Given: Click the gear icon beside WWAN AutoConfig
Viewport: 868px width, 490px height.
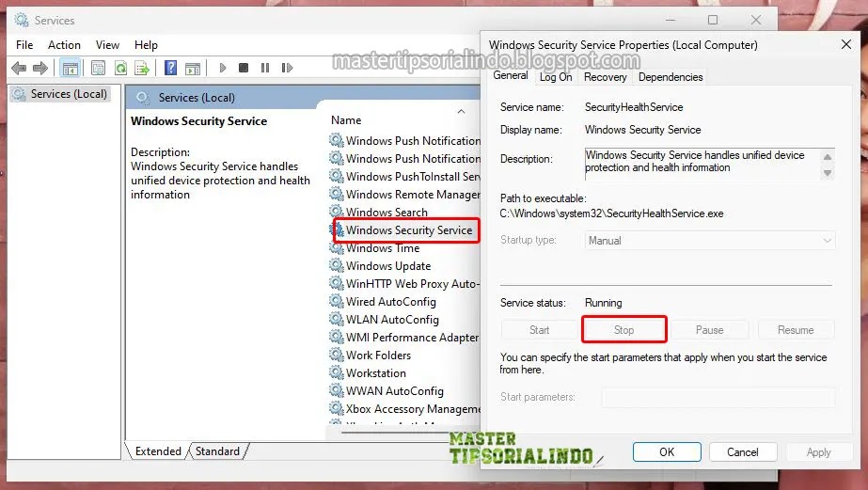Looking at the screenshot, I should pyautogui.click(x=337, y=390).
